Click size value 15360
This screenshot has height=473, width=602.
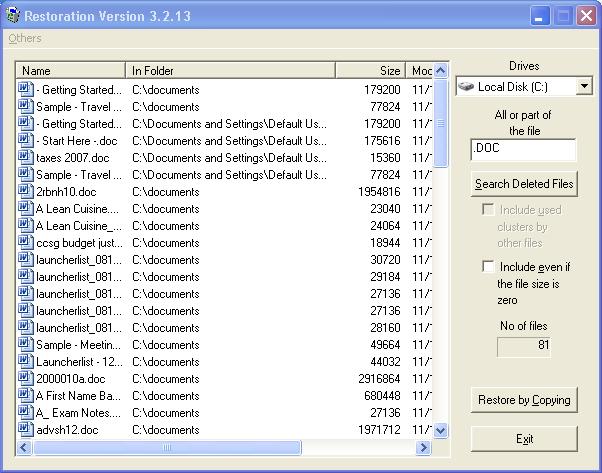[385, 158]
